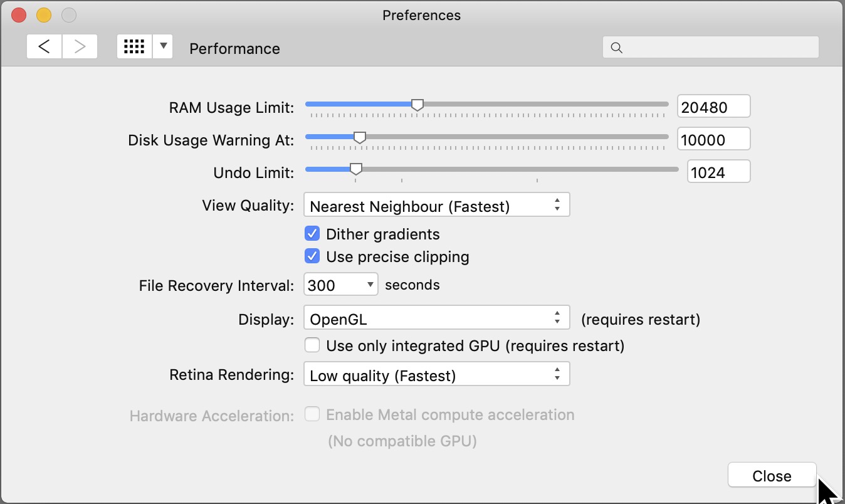The width and height of the screenshot is (845, 504).
Task: Click the Disk Usage Warning slider handle
Action: [360, 137]
